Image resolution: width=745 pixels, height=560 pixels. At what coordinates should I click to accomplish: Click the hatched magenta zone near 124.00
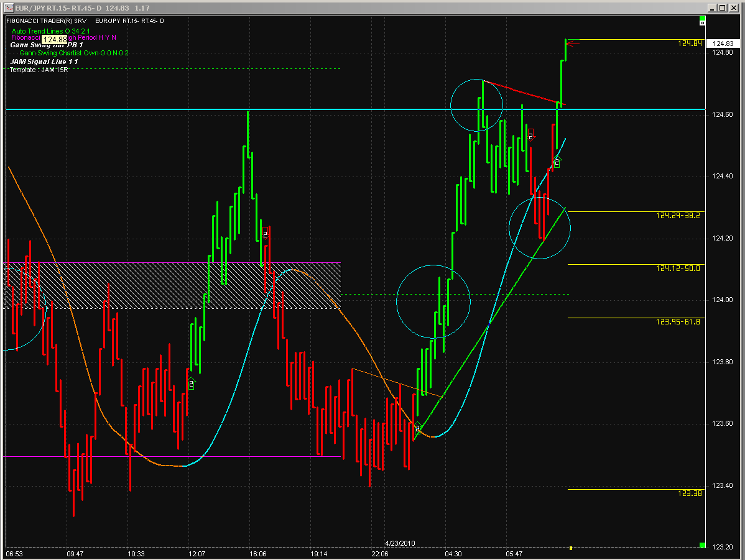tap(172, 285)
